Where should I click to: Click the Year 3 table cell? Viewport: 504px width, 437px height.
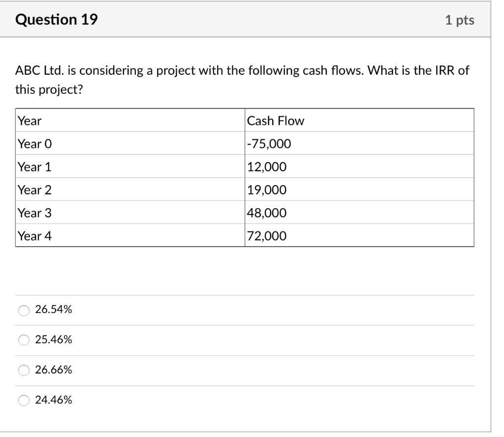pyautogui.click(x=34, y=213)
